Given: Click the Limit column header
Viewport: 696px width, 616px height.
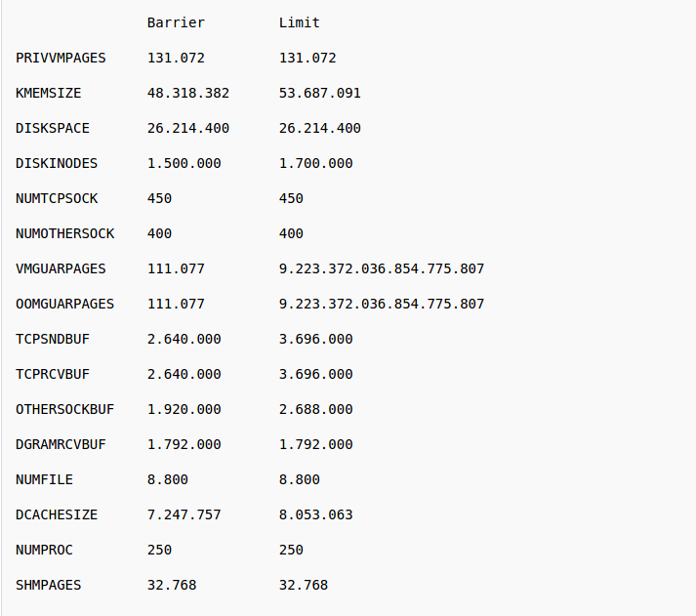Looking at the screenshot, I should click(299, 22).
